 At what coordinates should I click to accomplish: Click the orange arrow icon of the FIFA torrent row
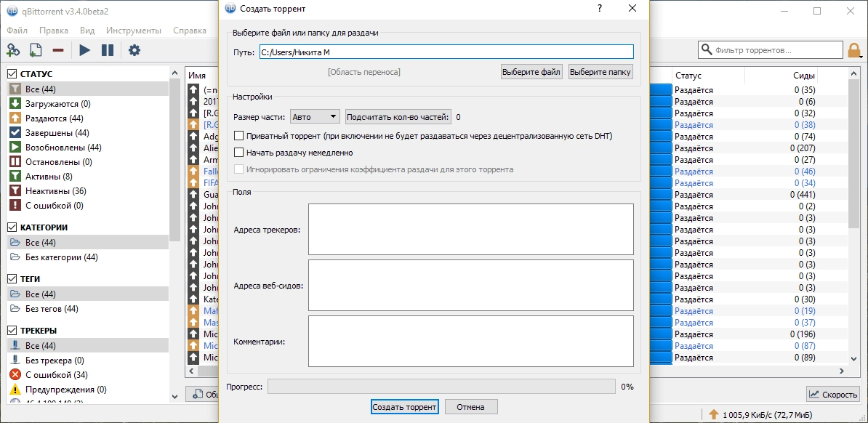click(x=193, y=183)
